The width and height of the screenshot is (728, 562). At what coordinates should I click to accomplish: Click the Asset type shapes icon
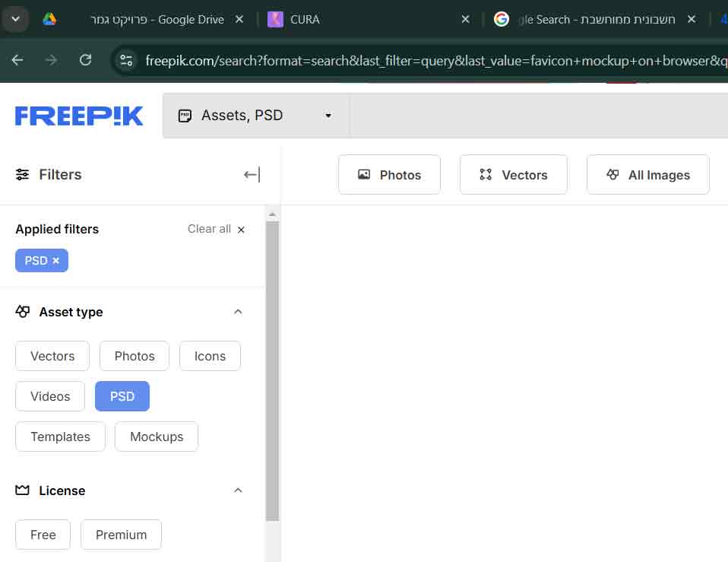point(23,311)
